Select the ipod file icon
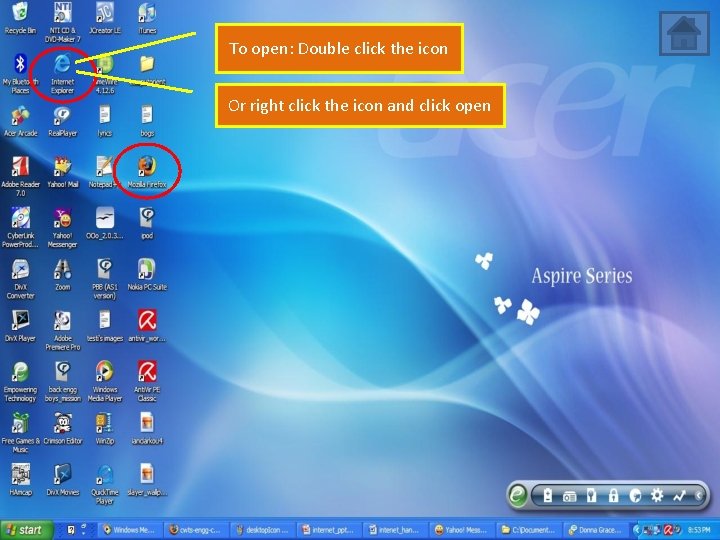The width and height of the screenshot is (720, 540). (147, 224)
